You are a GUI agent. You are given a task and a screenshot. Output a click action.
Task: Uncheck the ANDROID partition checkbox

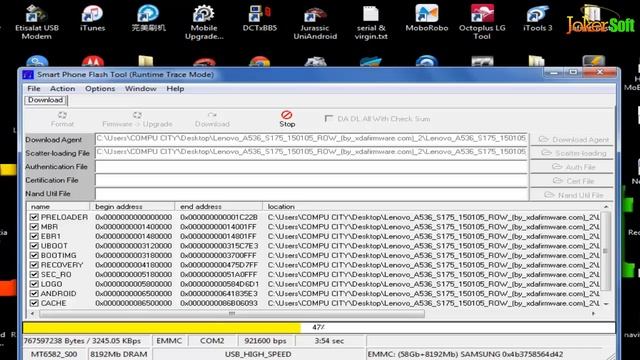34,293
